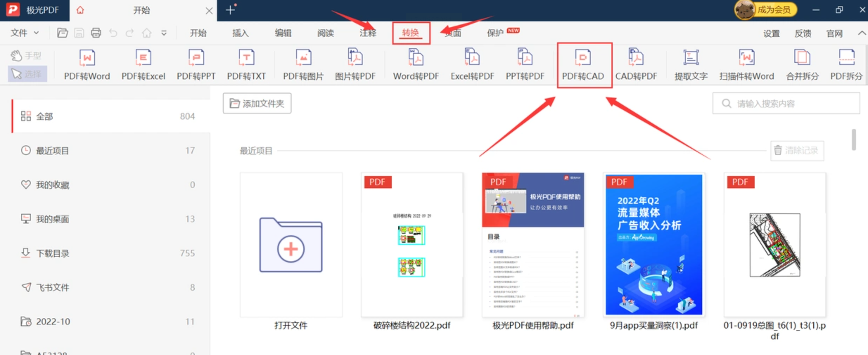868x355 pixels.
Task: Click the file list vertical scrollbar
Action: 854,140
